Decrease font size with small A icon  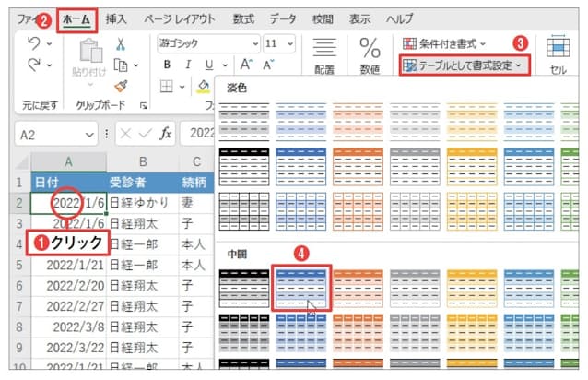(268, 65)
